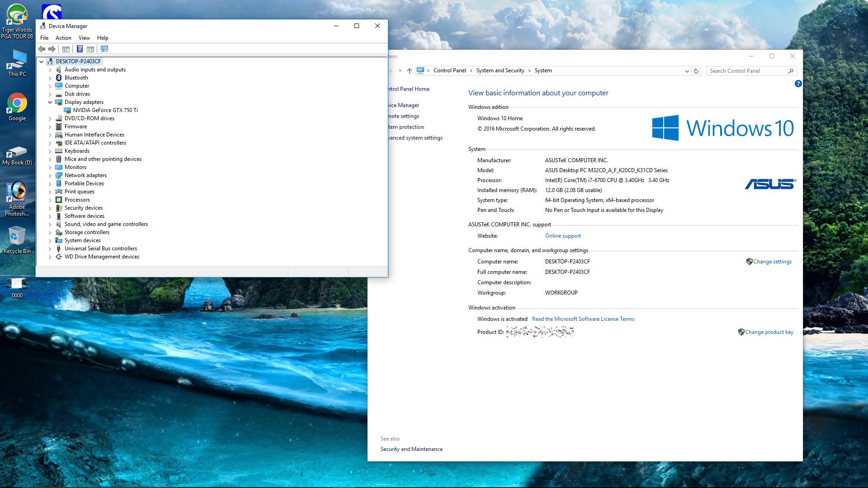
Task: Expand the Keyboards node
Action: pyautogui.click(x=50, y=151)
